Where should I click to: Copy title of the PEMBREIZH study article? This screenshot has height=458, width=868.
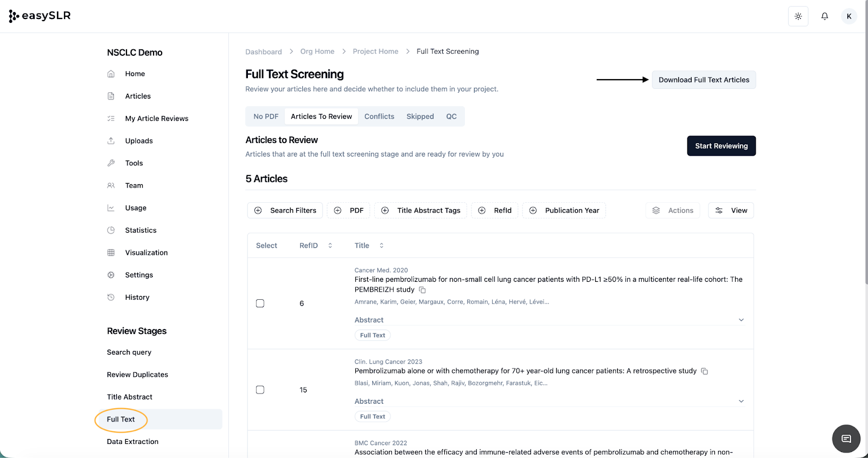click(422, 290)
